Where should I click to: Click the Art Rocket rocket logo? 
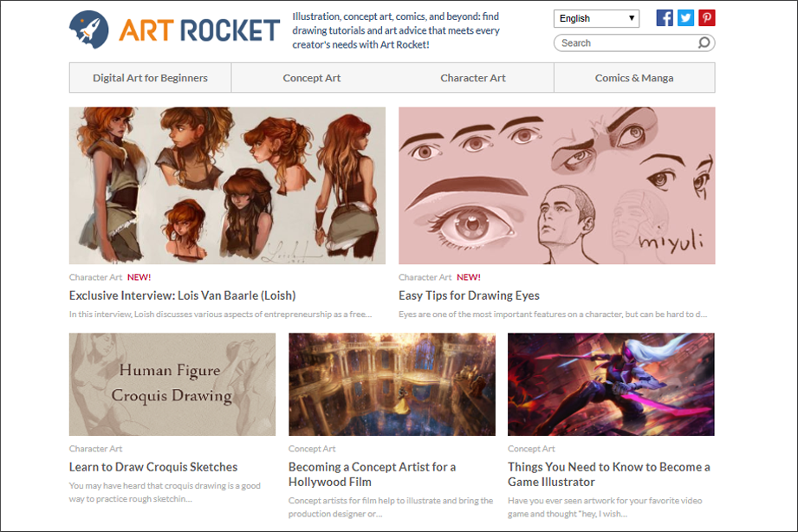coord(88,29)
